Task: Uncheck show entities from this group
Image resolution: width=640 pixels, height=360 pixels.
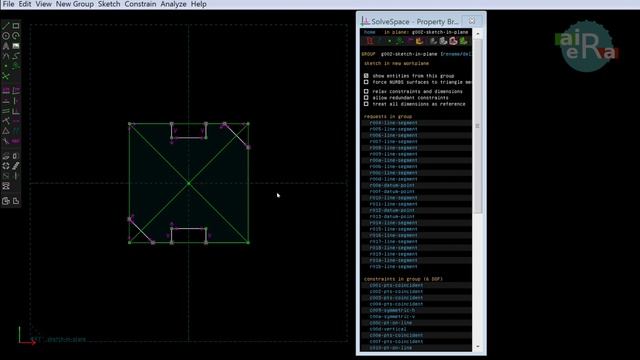Action: tap(366, 76)
